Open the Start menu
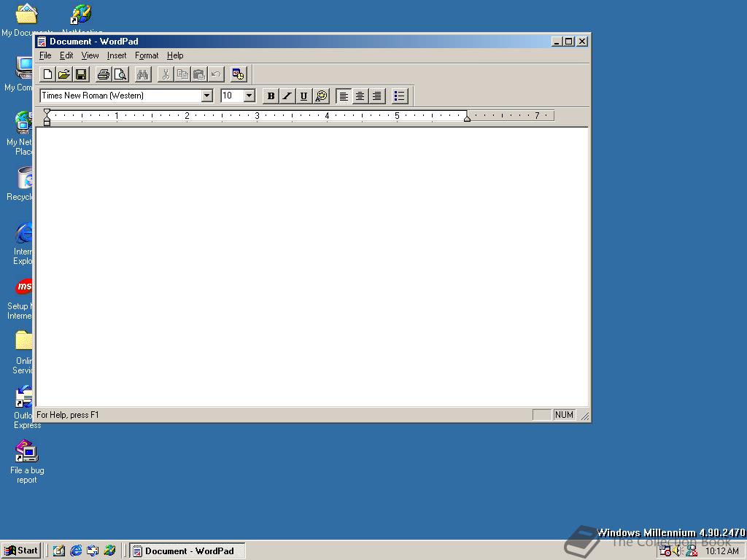The image size is (747, 560). pyautogui.click(x=21, y=551)
